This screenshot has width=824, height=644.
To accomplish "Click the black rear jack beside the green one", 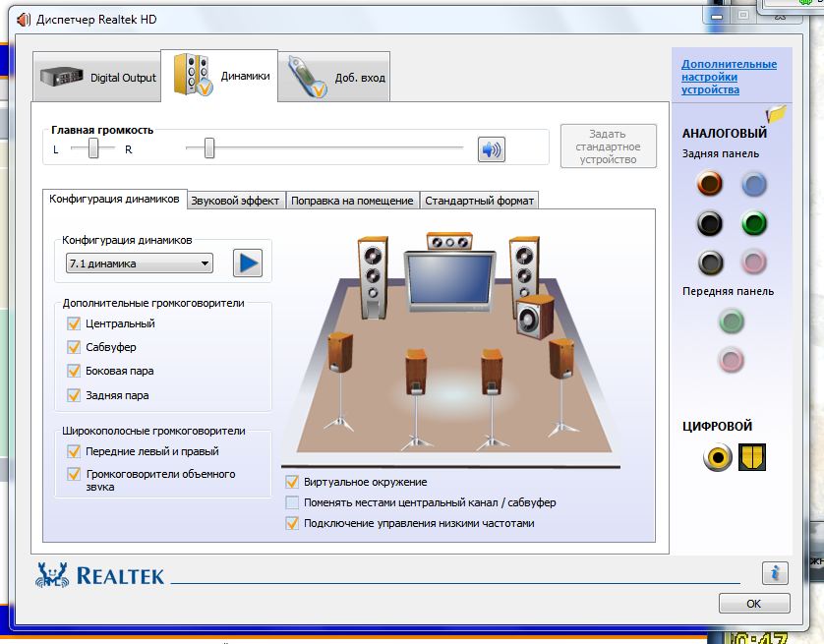I will [709, 223].
